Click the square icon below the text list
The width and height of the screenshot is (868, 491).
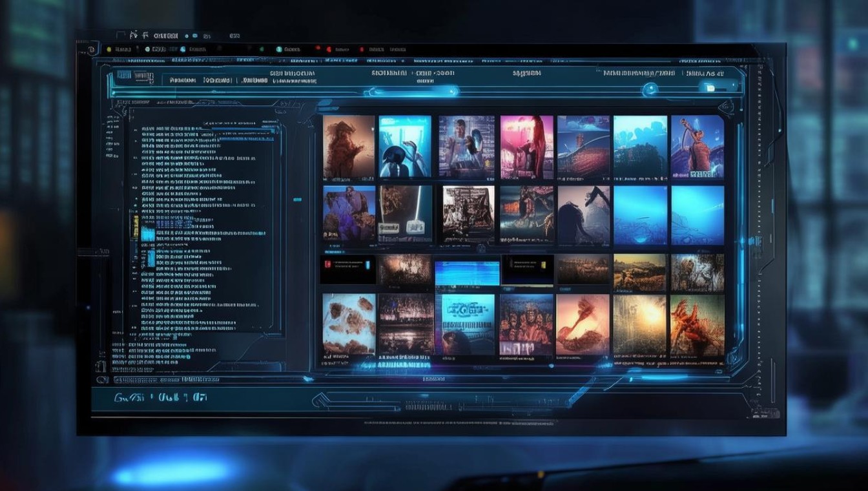pyautogui.click(x=100, y=366)
